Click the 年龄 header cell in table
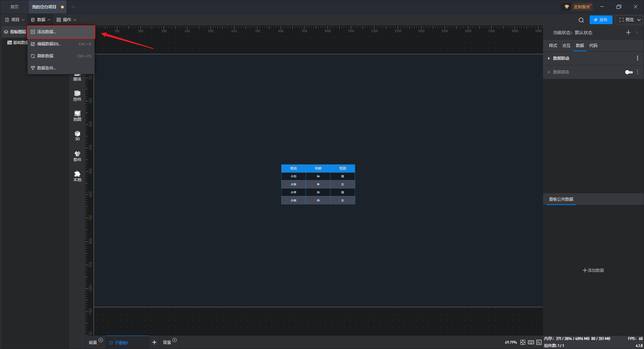The height and width of the screenshot is (349, 644). [318, 168]
